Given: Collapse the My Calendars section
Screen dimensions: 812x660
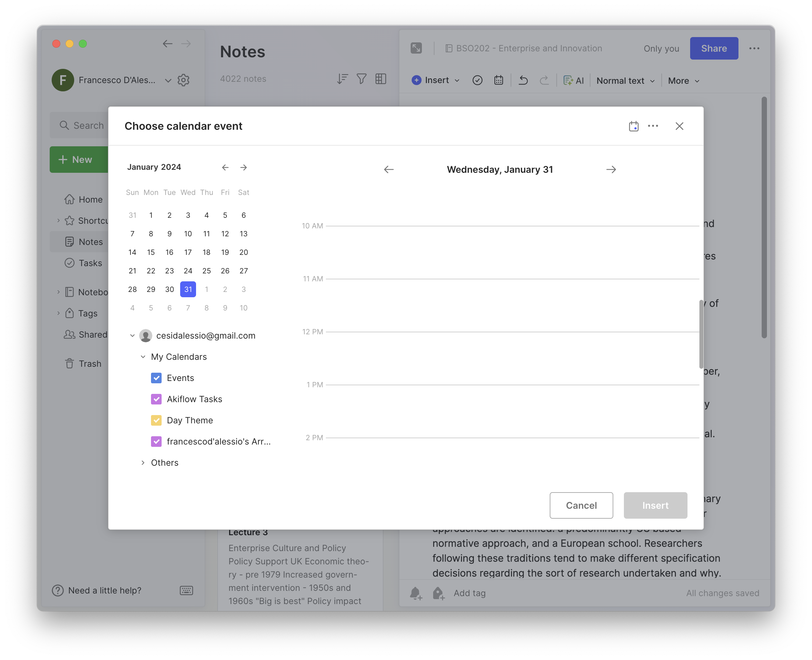Looking at the screenshot, I should click(143, 356).
